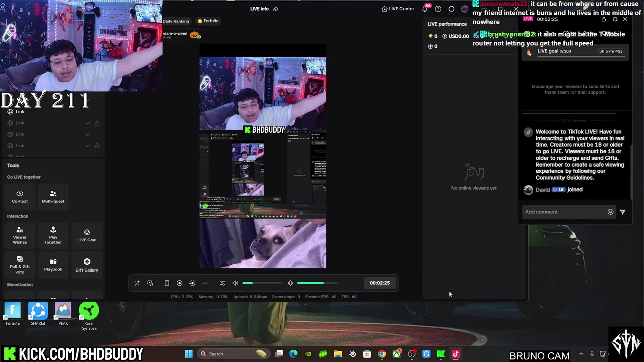Open the Co-host tool

point(20,197)
